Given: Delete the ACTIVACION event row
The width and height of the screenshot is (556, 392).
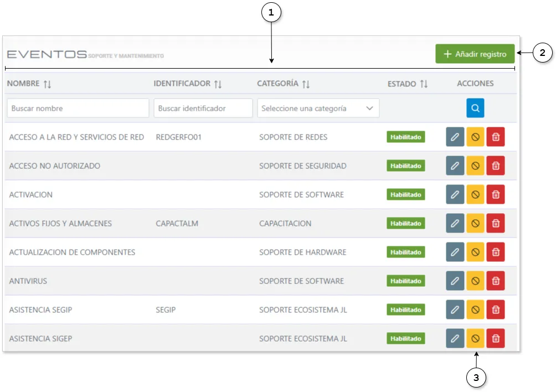Looking at the screenshot, I should click(496, 194).
